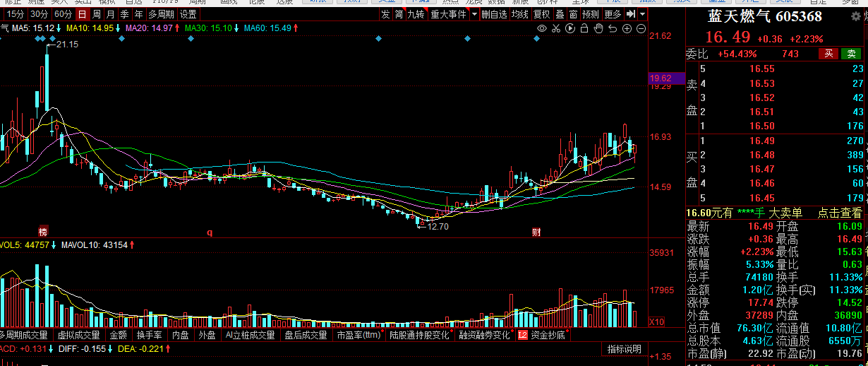Select the scissors cut tool icon
Screen dimensions: 868x366
[x=556, y=28]
